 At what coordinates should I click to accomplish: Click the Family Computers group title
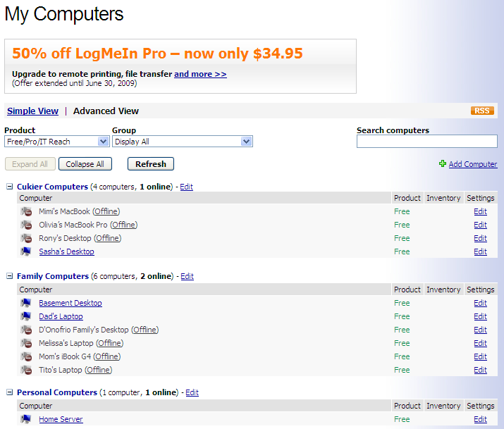53,276
